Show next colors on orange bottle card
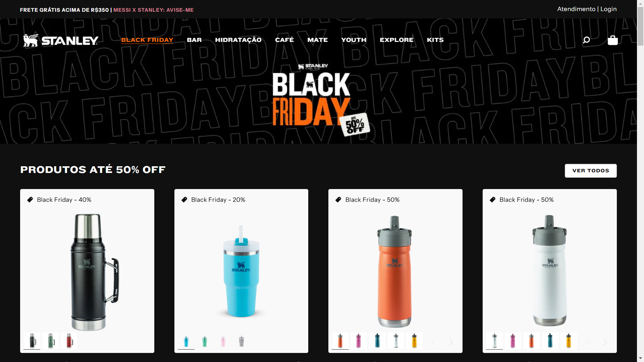Screen dimensions: 644x362 [x=451, y=342]
